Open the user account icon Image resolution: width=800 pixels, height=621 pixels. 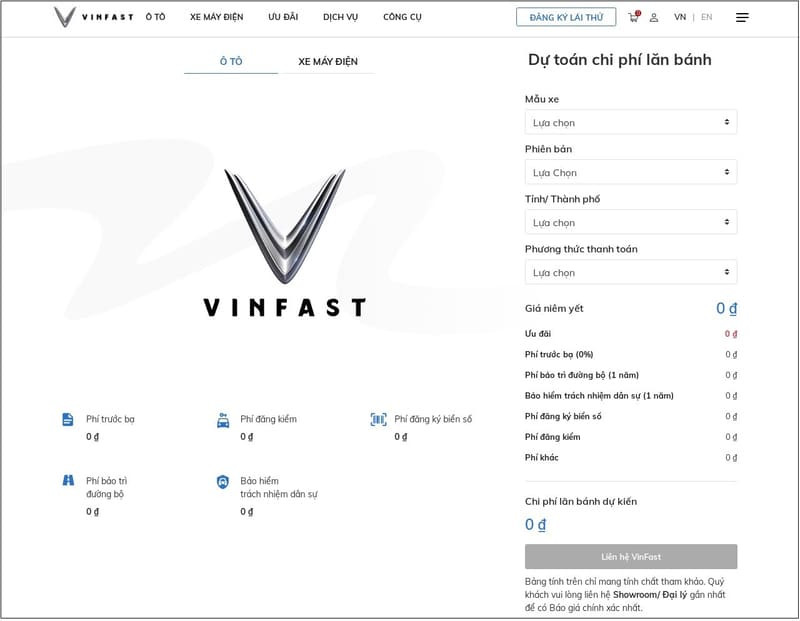coord(654,17)
